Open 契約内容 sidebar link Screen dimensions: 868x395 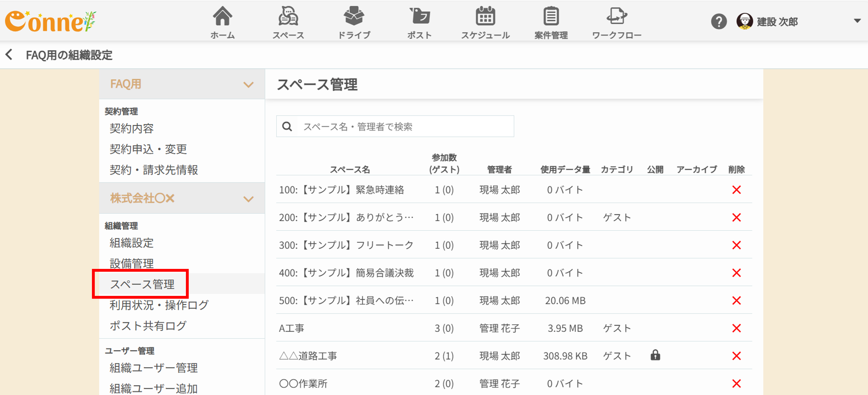[x=131, y=128]
